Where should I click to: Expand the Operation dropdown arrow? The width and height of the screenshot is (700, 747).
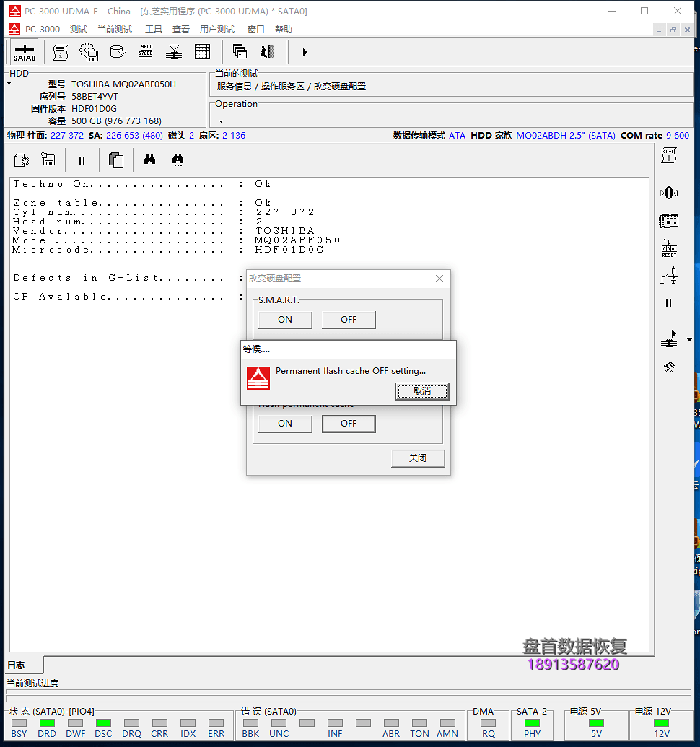221,121
